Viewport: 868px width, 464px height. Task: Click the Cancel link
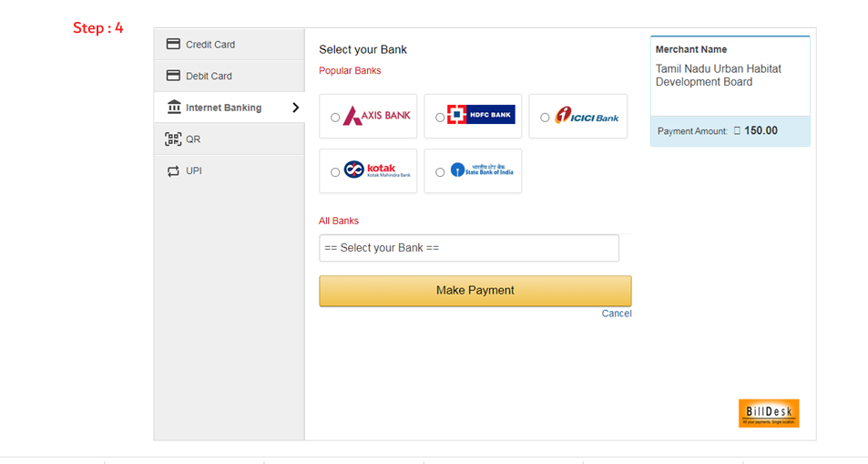click(x=616, y=314)
